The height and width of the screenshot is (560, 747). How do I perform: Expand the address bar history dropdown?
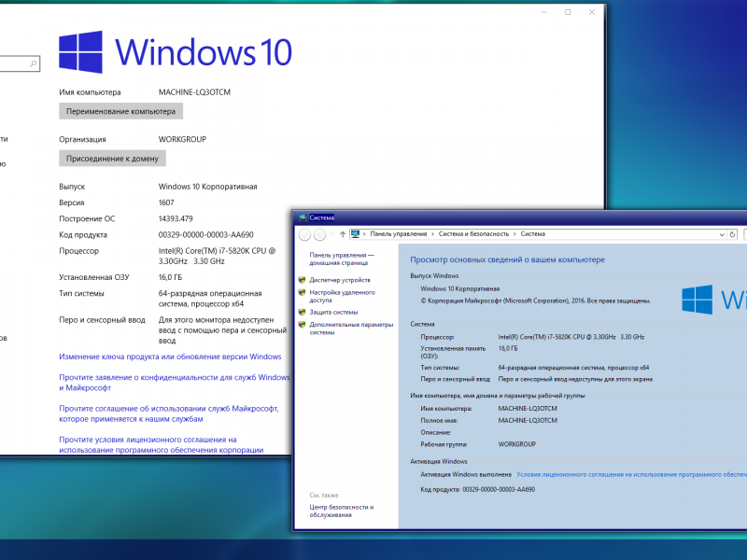pos(722,234)
